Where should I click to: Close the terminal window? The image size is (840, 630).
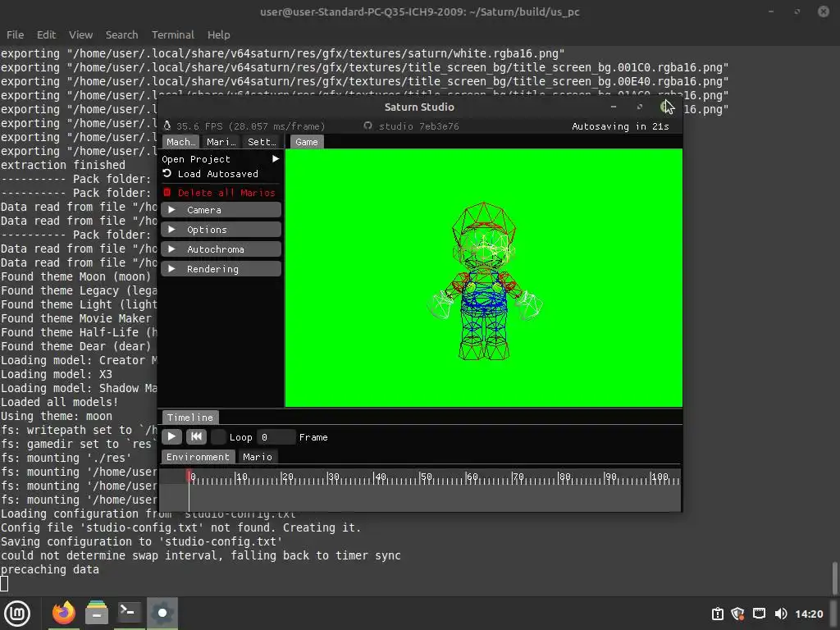click(824, 11)
